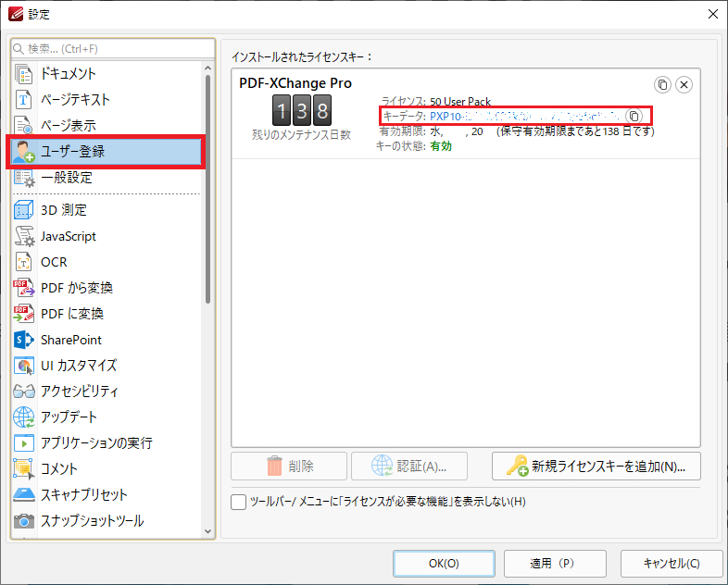This screenshot has height=585, width=728.
Task: Click the アクセシビリティ glasses icon
Action: 24,392
